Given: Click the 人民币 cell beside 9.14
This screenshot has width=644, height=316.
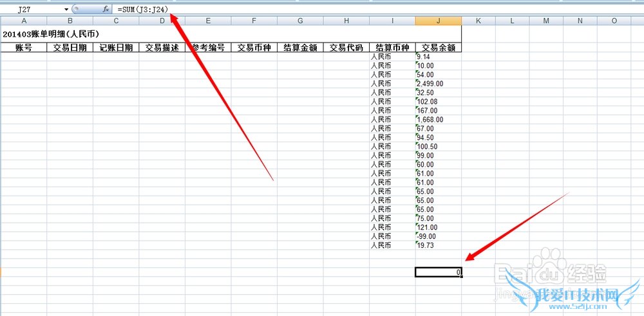Looking at the screenshot, I should tap(392, 57).
